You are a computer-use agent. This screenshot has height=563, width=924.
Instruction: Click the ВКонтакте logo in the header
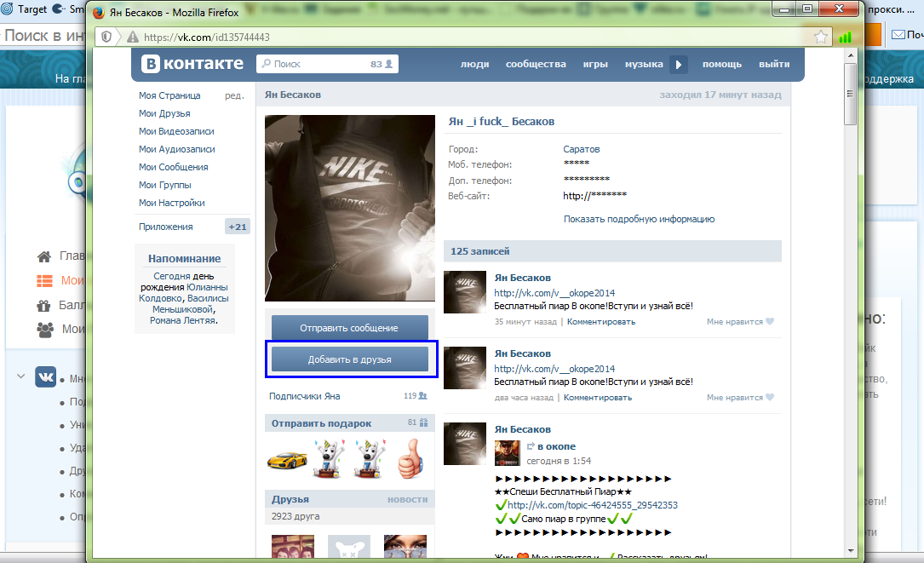click(x=192, y=64)
